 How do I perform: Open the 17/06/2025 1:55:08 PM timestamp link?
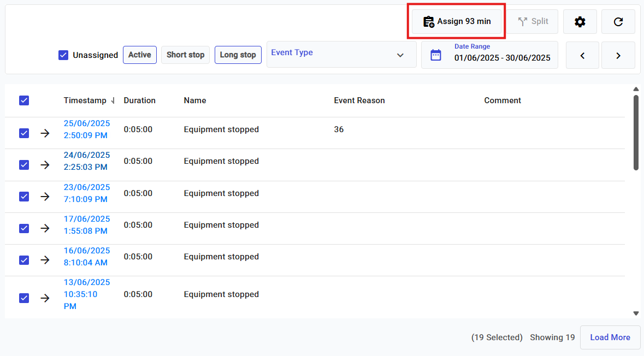pyautogui.click(x=86, y=225)
